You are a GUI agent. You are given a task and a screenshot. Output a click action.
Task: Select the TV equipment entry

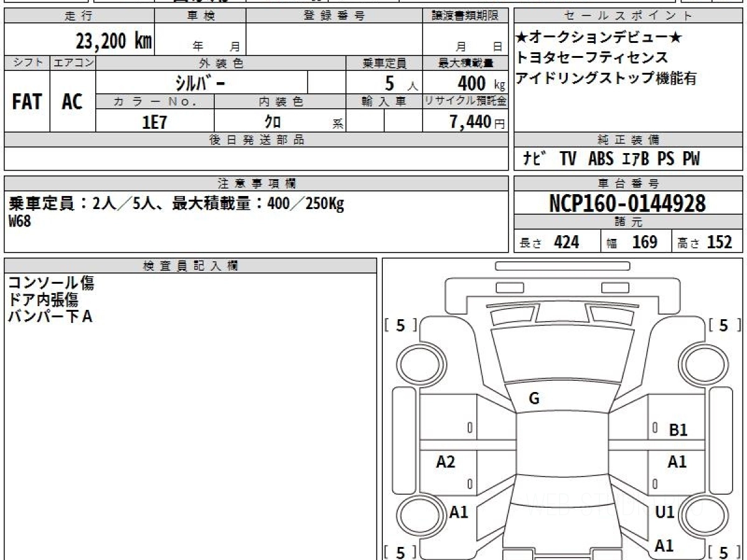(x=568, y=159)
